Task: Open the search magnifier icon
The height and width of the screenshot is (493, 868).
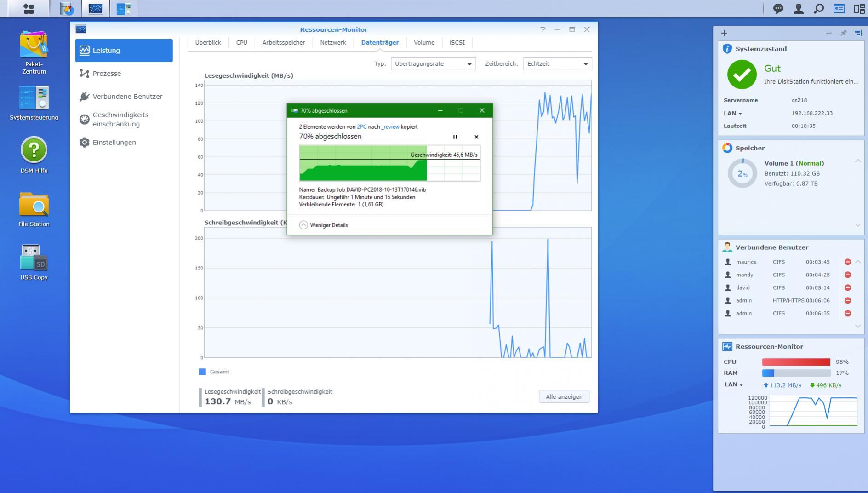Action: pos(819,9)
